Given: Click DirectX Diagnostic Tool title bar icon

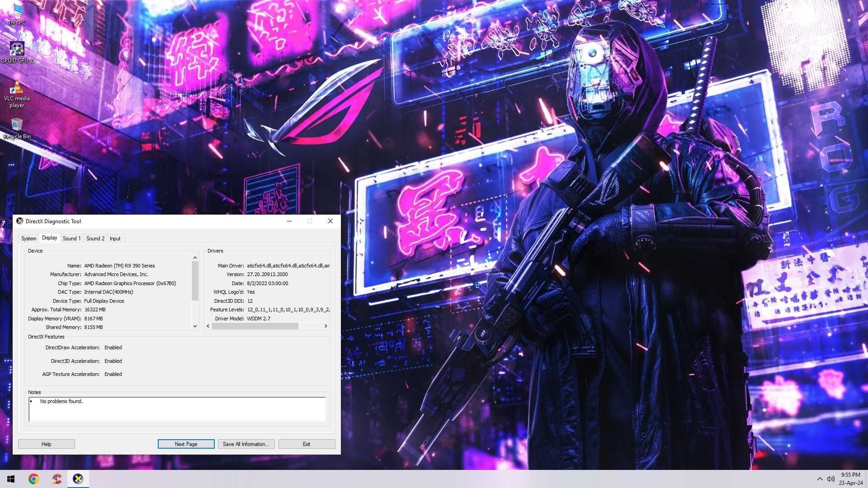Looking at the screenshot, I should pos(20,221).
